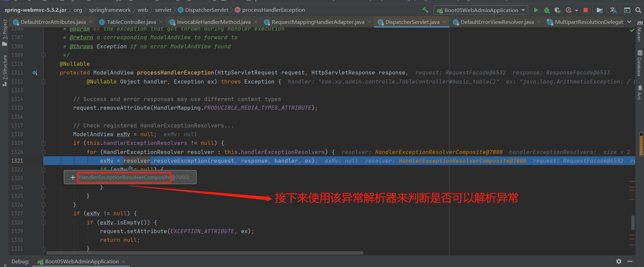Click the Profiler run icon
Screen dimensions: 644x267
[568, 10]
